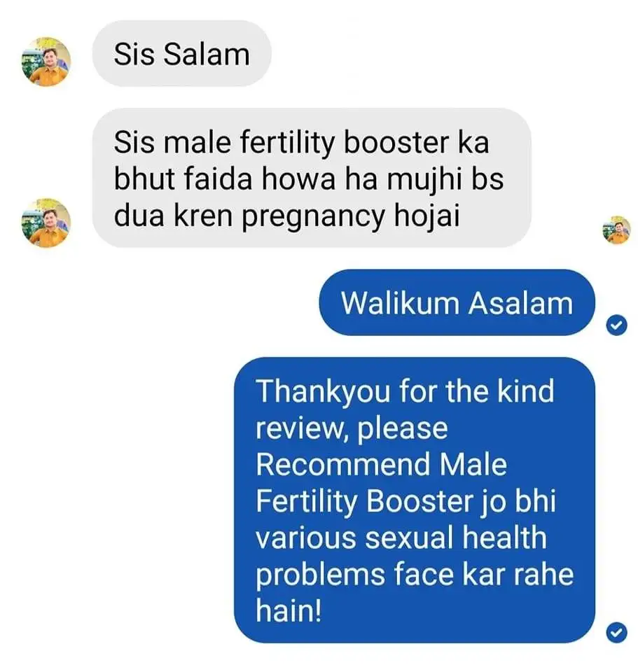Click the word "Thankyou" in the long reply

[x=323, y=392]
